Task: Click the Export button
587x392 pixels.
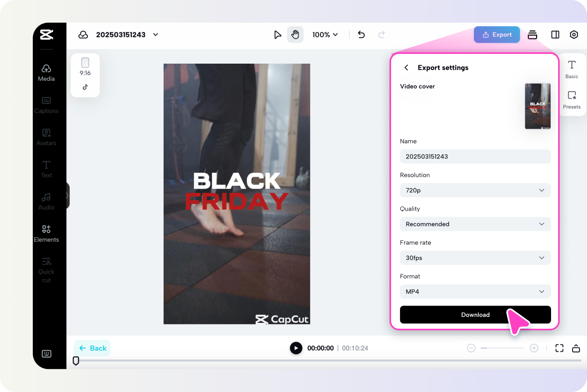Action: point(497,35)
